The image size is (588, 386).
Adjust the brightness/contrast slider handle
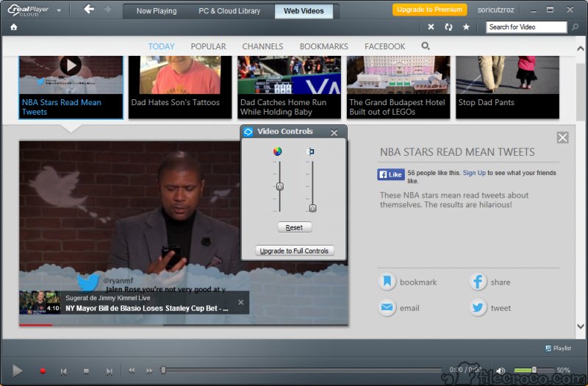click(x=312, y=208)
